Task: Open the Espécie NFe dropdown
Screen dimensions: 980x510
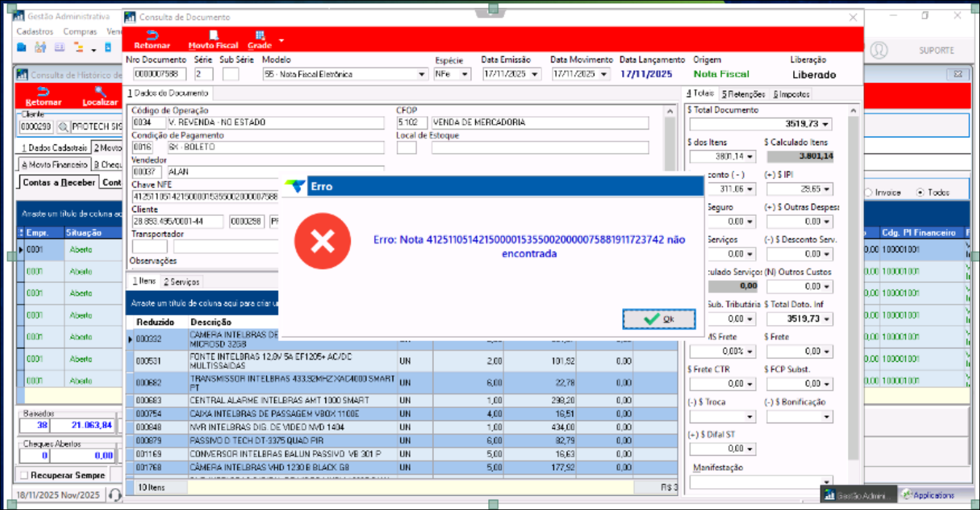Action: pyautogui.click(x=465, y=75)
